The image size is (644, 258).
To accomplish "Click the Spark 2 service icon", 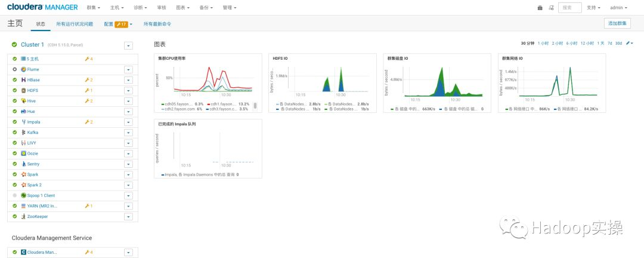I will pos(24,185).
